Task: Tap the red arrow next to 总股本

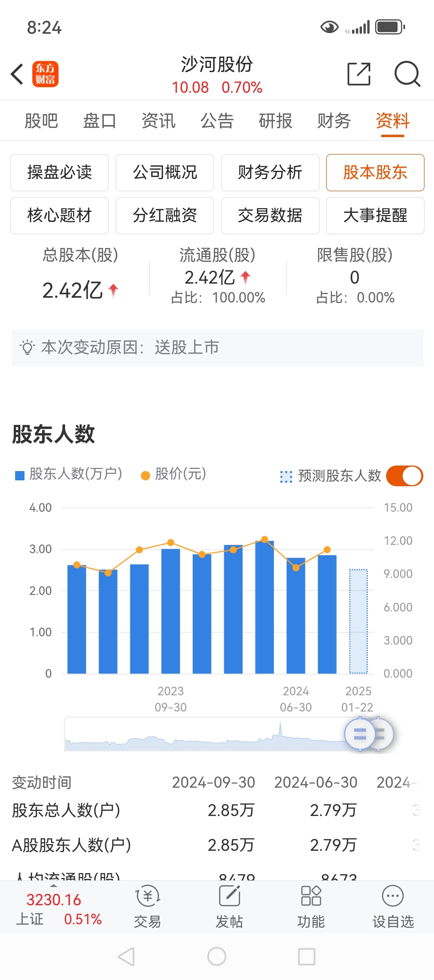Action: click(113, 290)
